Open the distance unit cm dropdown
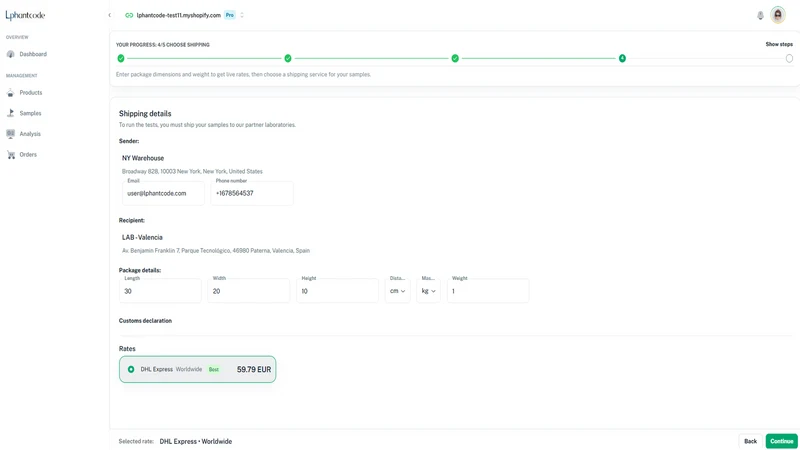Screen dimensions: 800x450 [x=397, y=291]
